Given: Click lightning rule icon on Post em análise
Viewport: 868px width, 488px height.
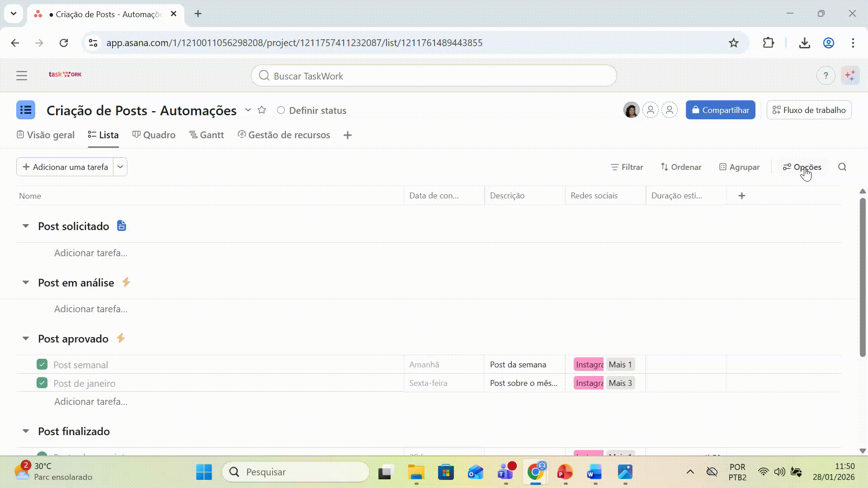Looking at the screenshot, I should coord(126,282).
